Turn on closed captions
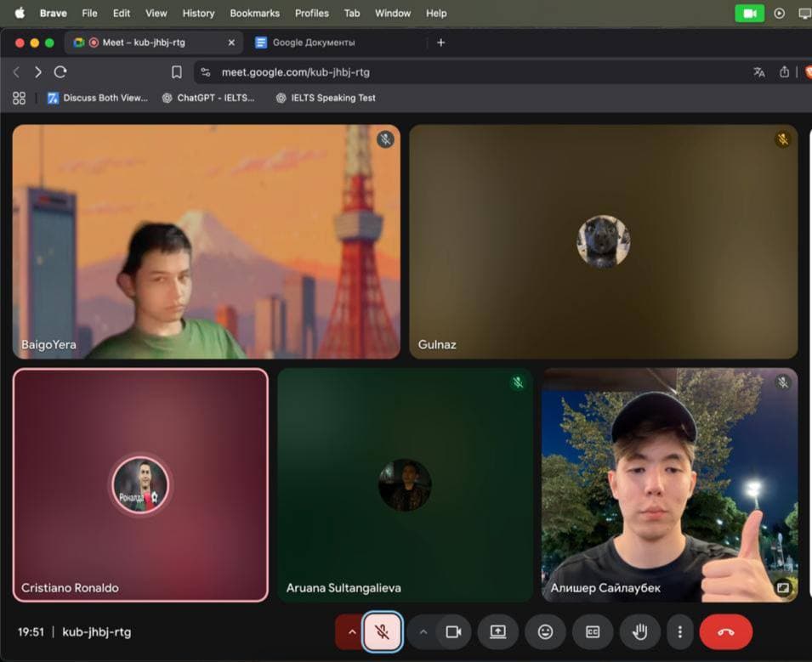Image resolution: width=812 pixels, height=662 pixels. [593, 632]
